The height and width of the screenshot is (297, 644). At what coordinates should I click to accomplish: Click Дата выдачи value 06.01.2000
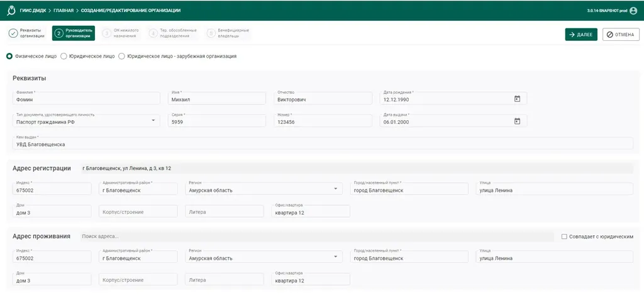click(396, 122)
